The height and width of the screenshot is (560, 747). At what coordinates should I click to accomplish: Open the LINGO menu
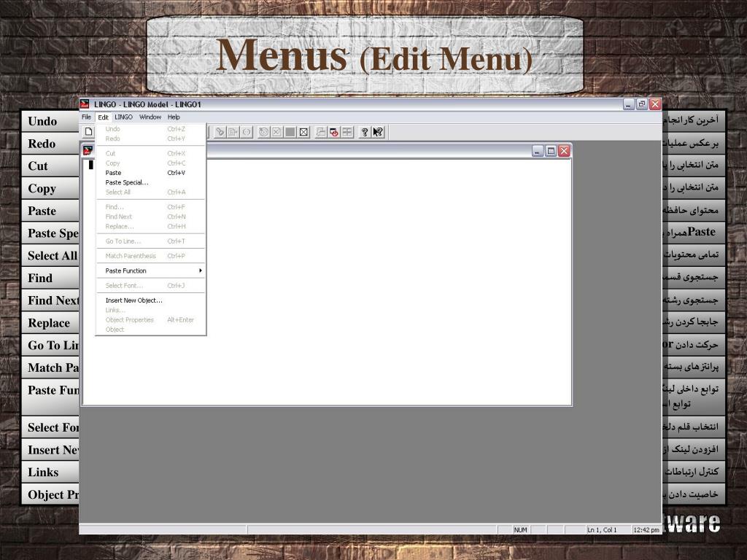pyautogui.click(x=123, y=117)
